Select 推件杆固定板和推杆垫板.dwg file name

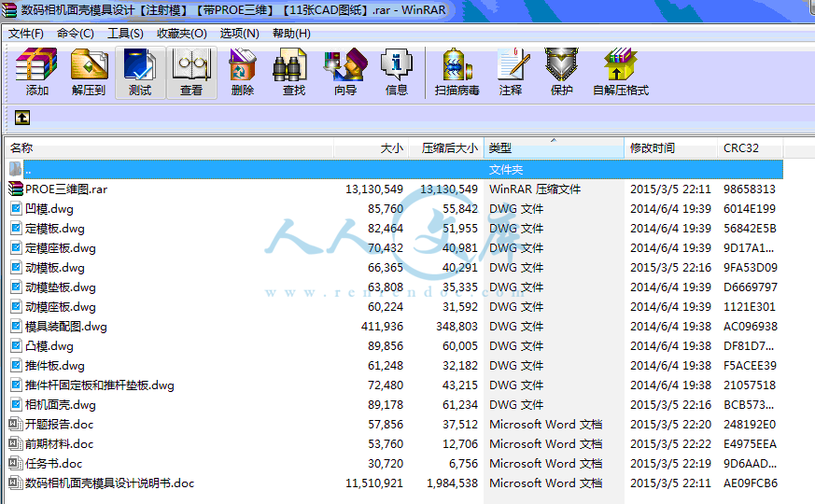tap(100, 385)
